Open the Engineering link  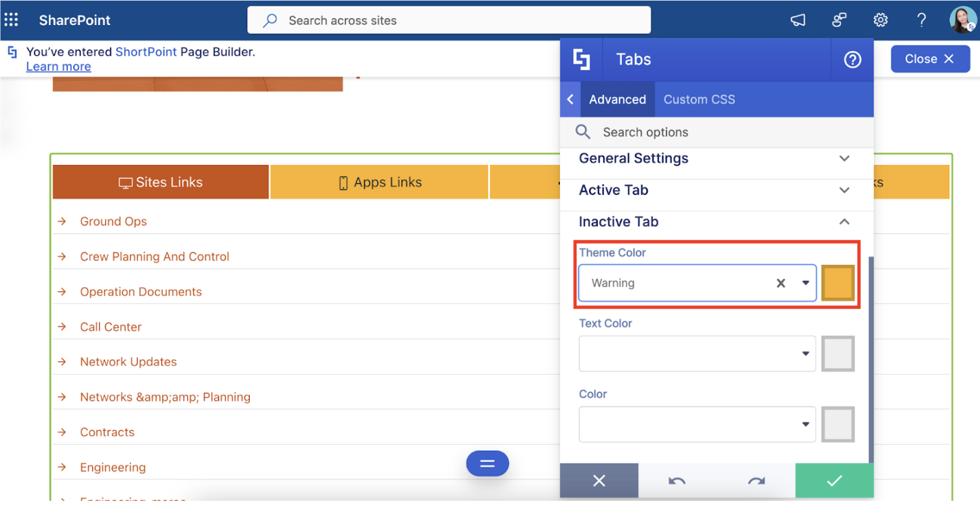click(113, 467)
